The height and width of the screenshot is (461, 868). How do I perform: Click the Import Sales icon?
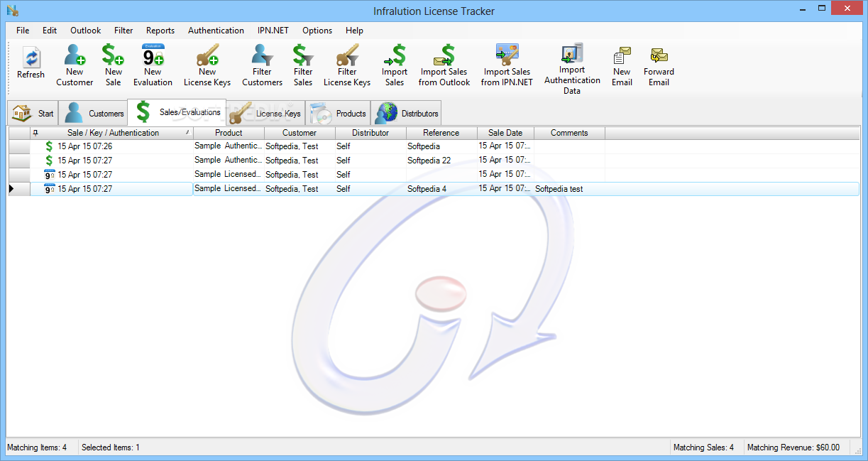tap(395, 65)
